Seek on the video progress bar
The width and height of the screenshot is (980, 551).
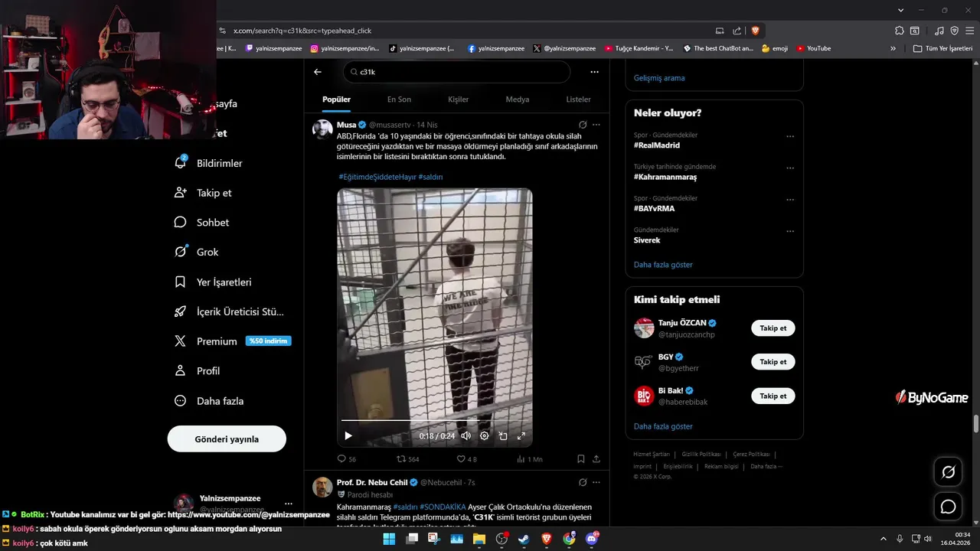(434, 420)
